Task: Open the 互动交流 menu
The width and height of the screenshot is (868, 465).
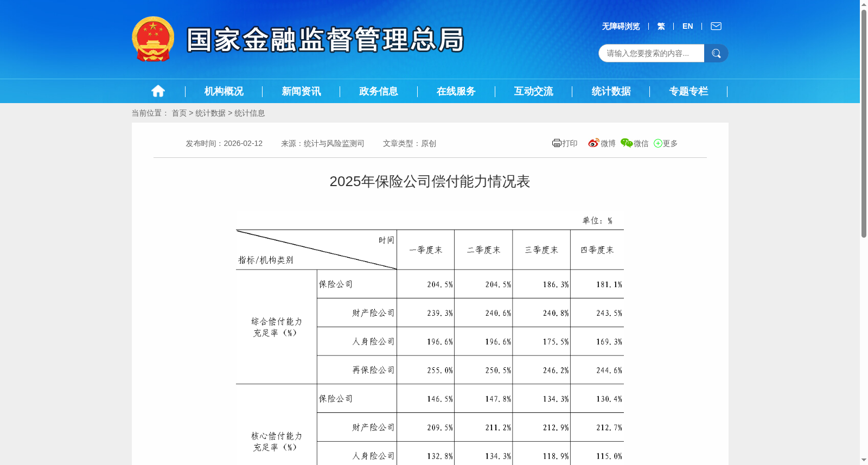Action: [x=534, y=91]
